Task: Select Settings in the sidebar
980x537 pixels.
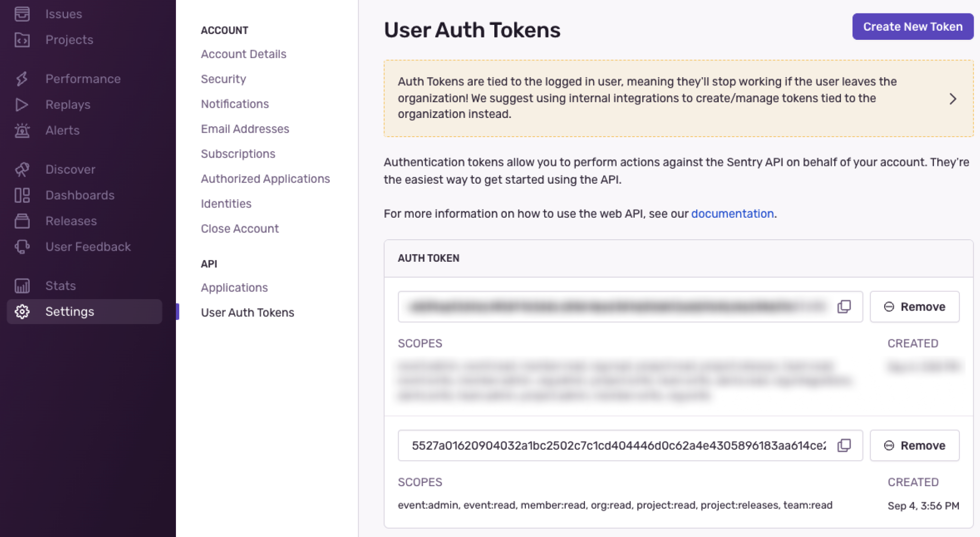Action: click(84, 312)
